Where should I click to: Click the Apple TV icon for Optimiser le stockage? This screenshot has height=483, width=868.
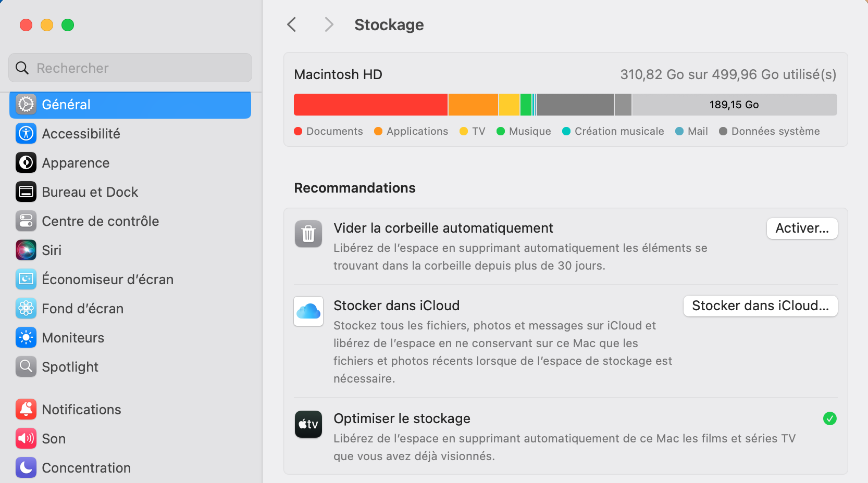[308, 424]
